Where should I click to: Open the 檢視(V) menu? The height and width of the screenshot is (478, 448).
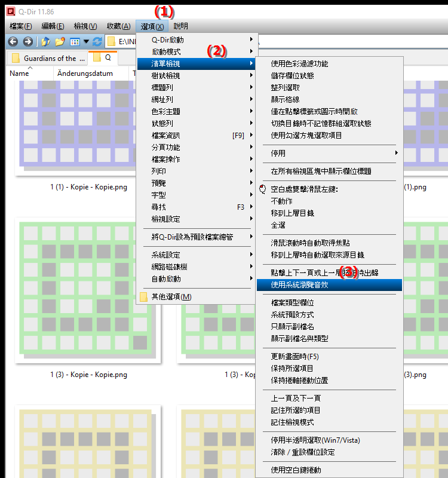[x=85, y=26]
